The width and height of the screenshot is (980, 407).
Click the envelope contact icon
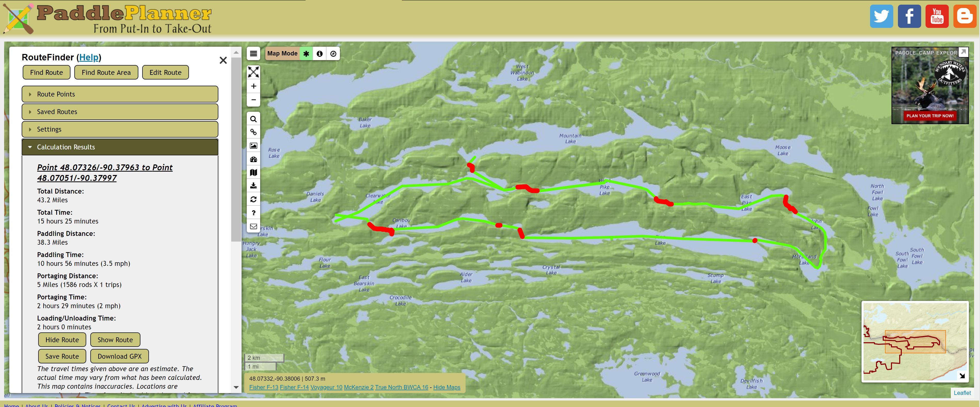click(x=253, y=226)
